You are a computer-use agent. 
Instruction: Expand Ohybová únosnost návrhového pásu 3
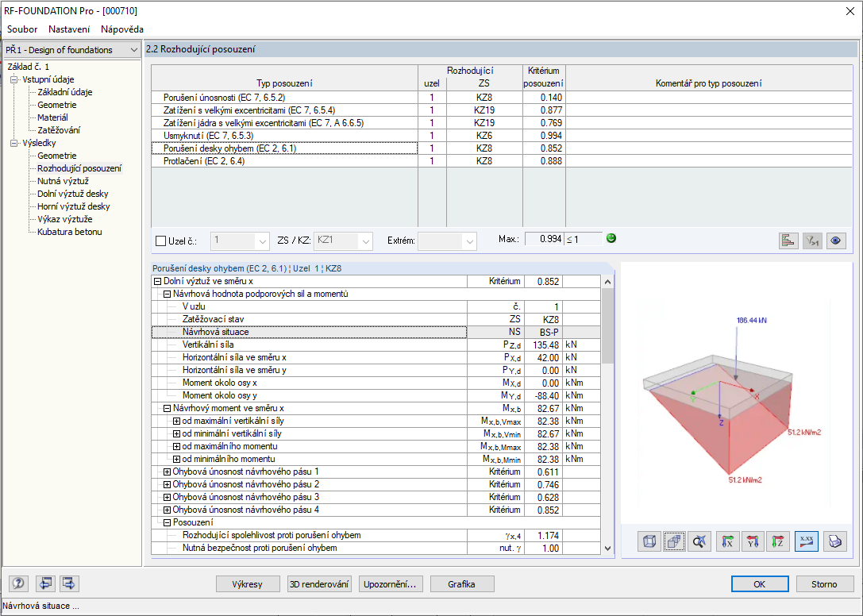click(x=167, y=497)
